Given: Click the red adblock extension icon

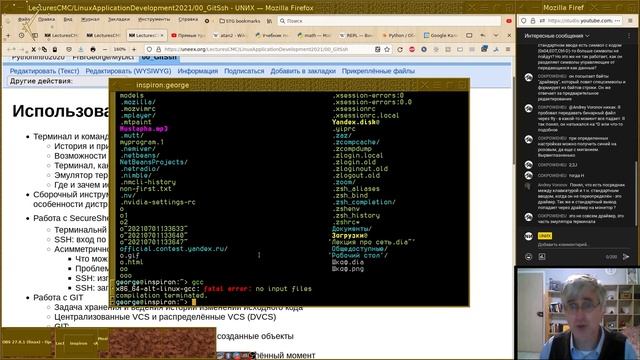Looking at the screenshot, I should pos(412,49).
